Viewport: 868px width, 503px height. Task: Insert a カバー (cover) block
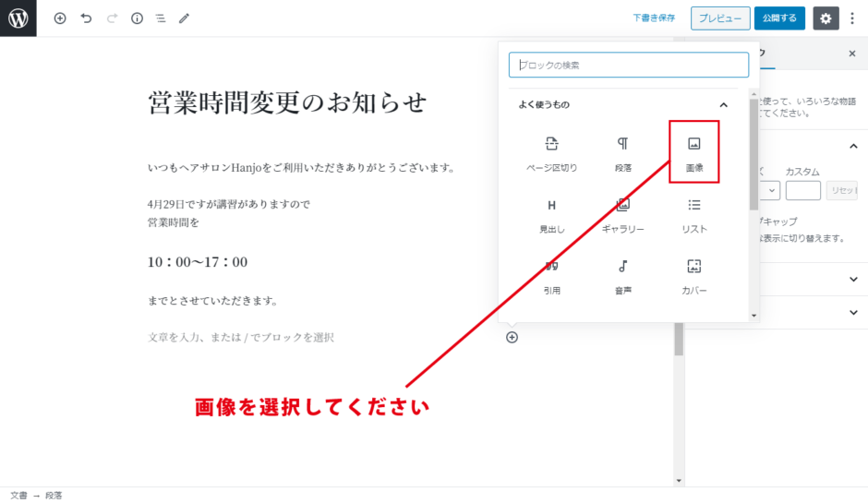[694, 275]
